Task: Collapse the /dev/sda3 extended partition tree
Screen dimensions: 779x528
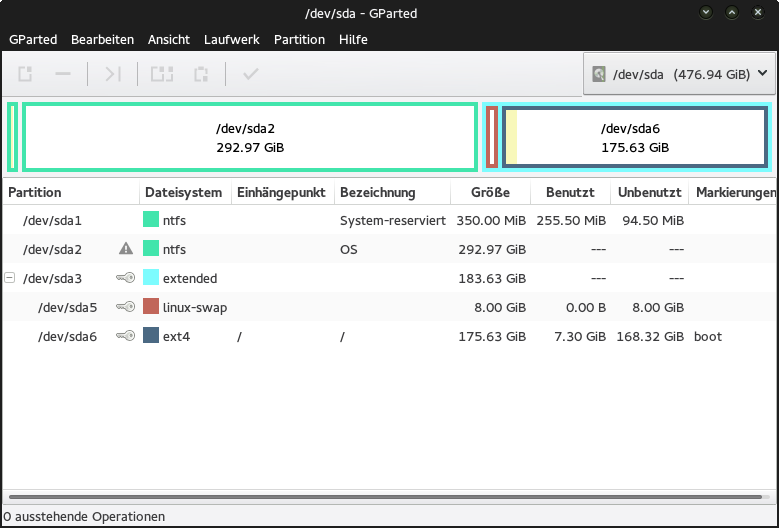Action: (x=9, y=278)
